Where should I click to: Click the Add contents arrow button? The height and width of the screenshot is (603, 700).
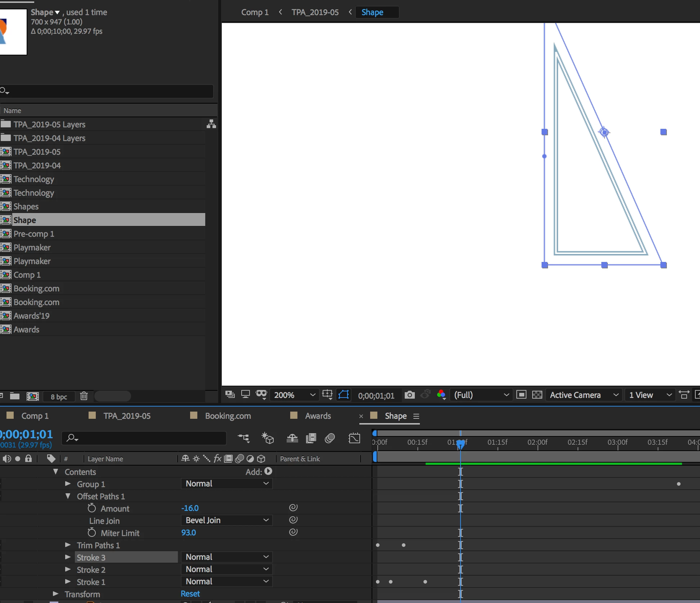coord(268,471)
